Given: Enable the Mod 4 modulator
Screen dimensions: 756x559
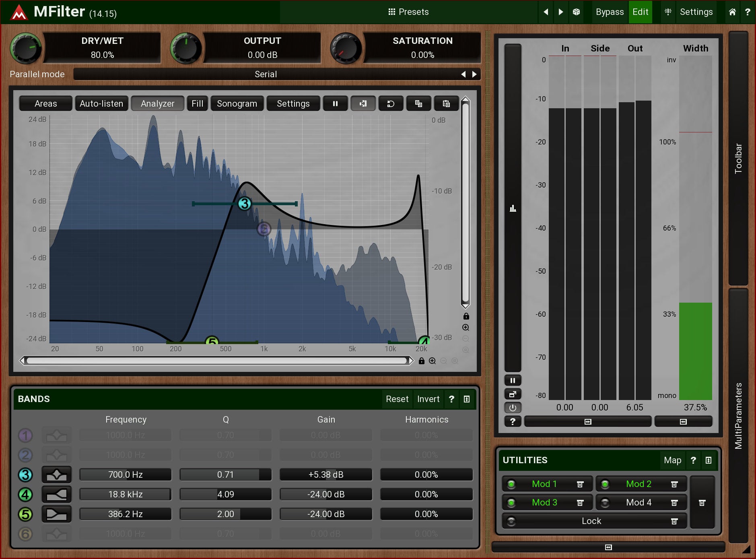Looking at the screenshot, I should (605, 503).
